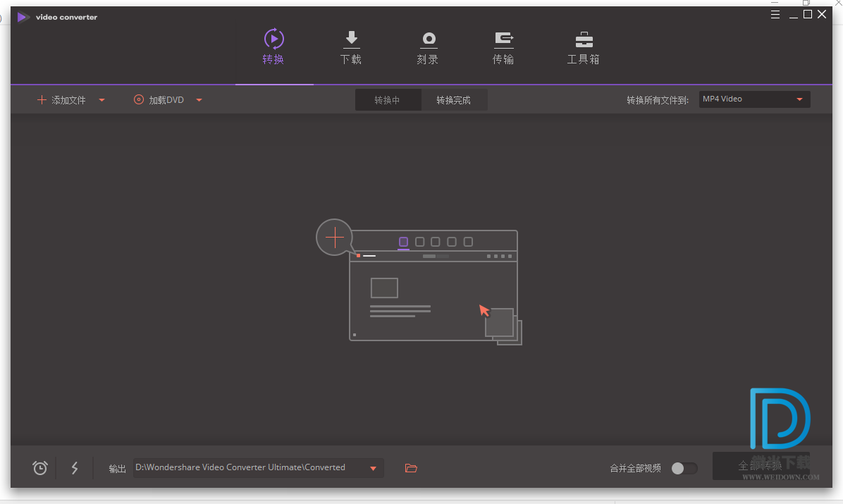Open the 刻录 (Burn) tab
Image resolution: width=843 pixels, height=504 pixels.
428,47
